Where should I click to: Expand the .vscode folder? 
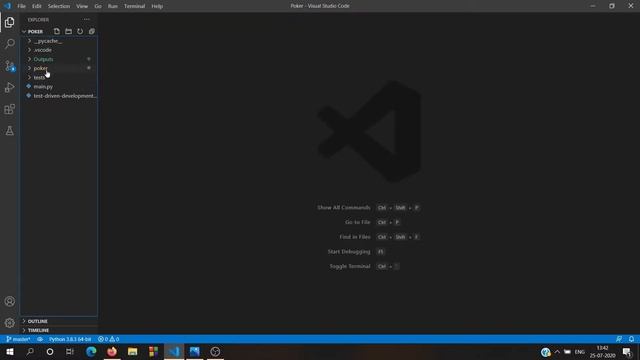click(59, 50)
